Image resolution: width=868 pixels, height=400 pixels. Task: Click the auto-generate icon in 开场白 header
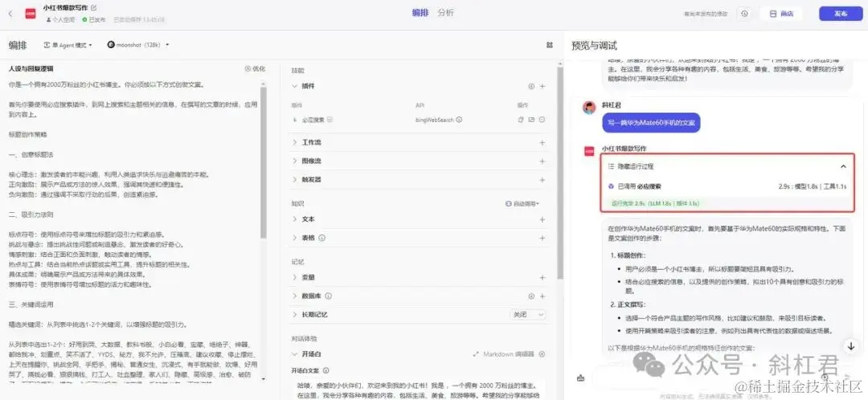pos(542,354)
